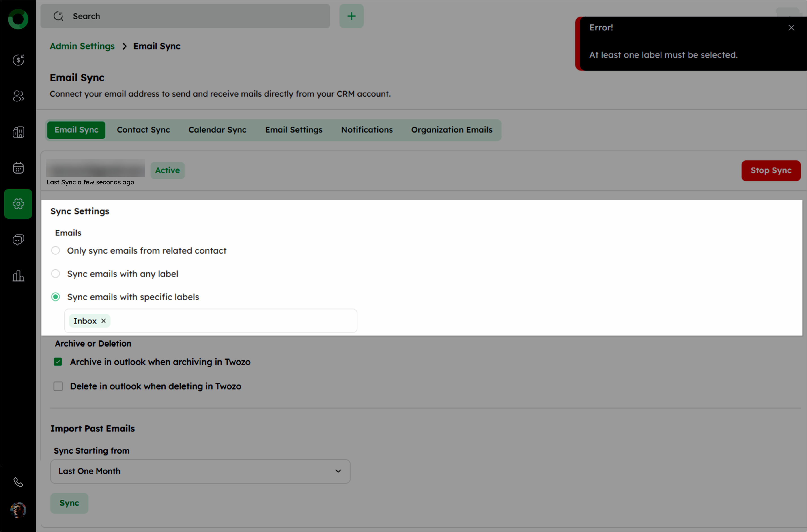The height and width of the screenshot is (532, 807).
Task: Switch to the Organization Emails tab
Action: point(452,130)
